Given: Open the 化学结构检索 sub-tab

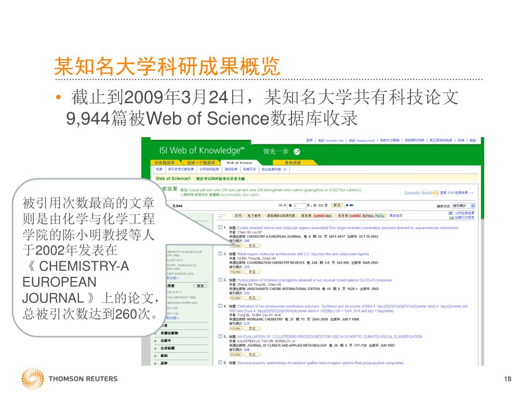Looking at the screenshot, I should pyautogui.click(x=209, y=169).
